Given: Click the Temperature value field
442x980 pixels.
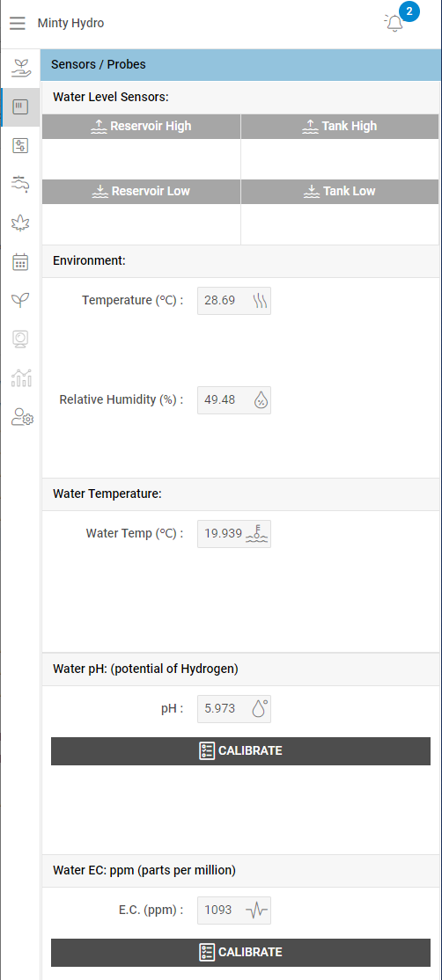Looking at the screenshot, I should [x=234, y=301].
